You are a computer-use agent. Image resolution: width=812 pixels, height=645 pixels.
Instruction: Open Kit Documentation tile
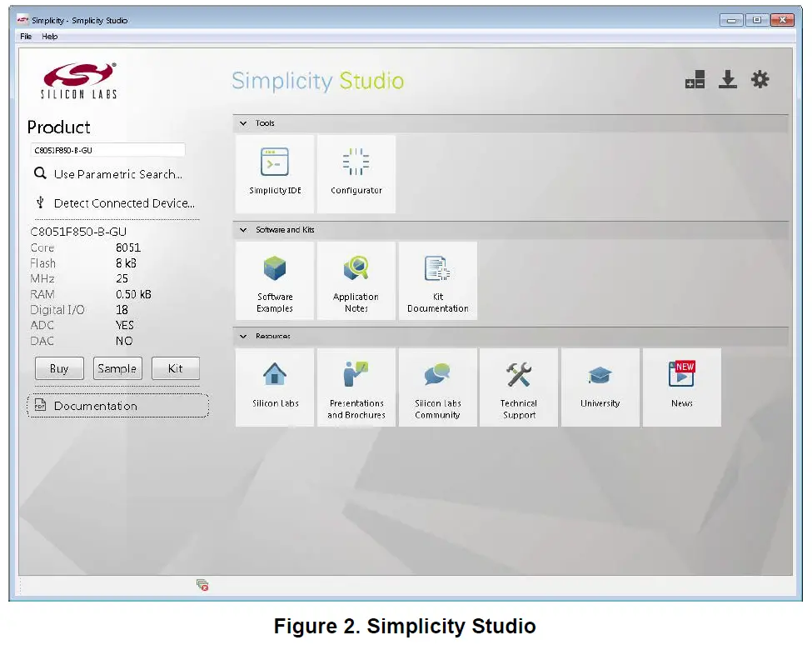pyautogui.click(x=437, y=280)
